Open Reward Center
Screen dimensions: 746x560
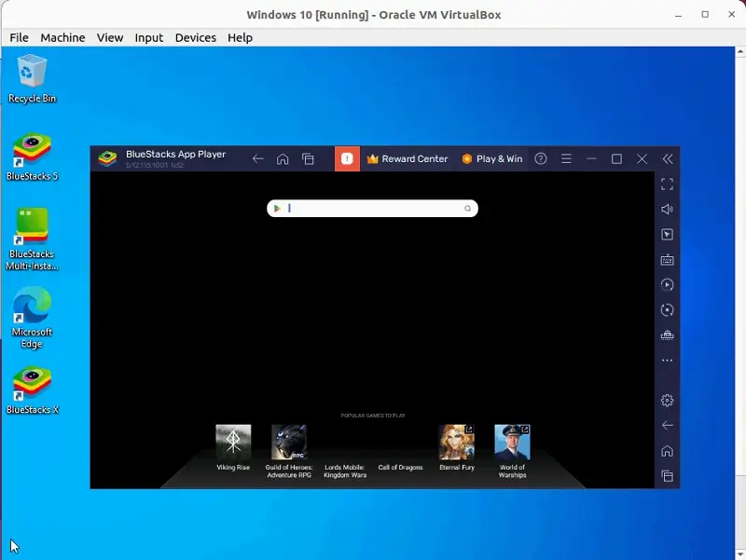pos(408,158)
